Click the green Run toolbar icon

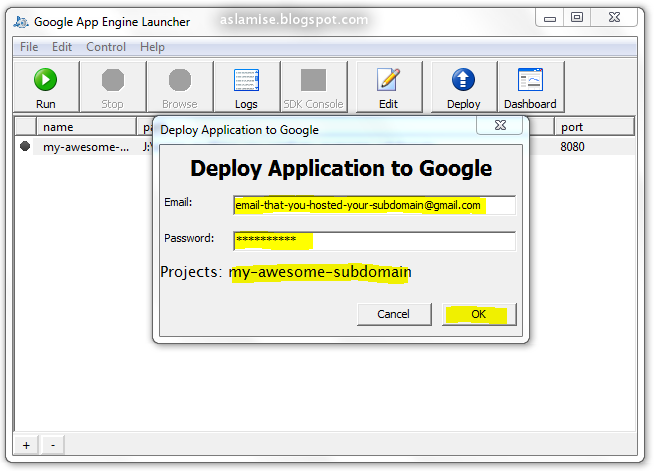point(45,80)
